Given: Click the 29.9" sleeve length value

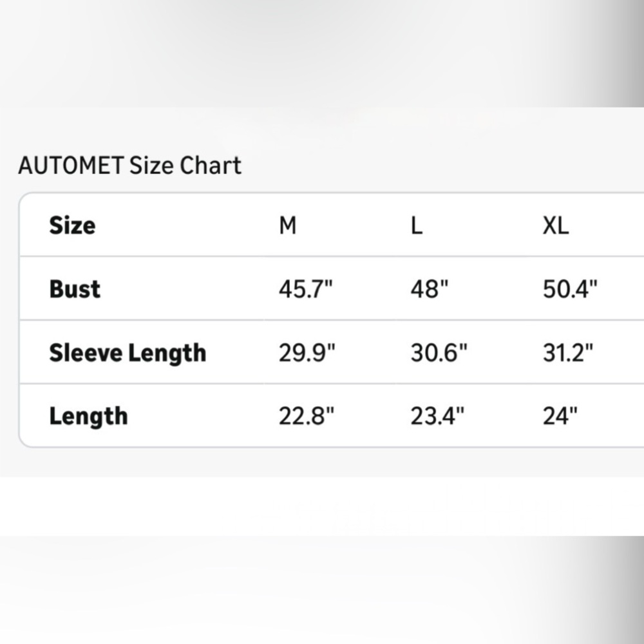Looking at the screenshot, I should coord(307,353).
